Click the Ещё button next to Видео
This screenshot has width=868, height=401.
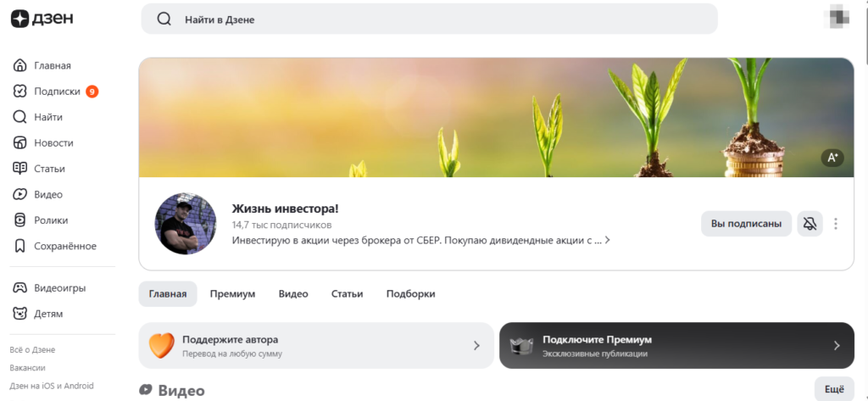(834, 389)
